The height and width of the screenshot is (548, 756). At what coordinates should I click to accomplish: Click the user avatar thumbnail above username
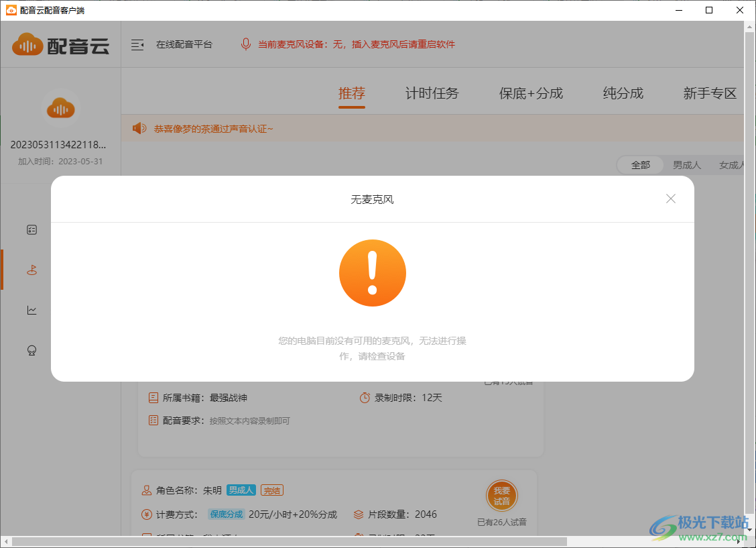(60, 108)
